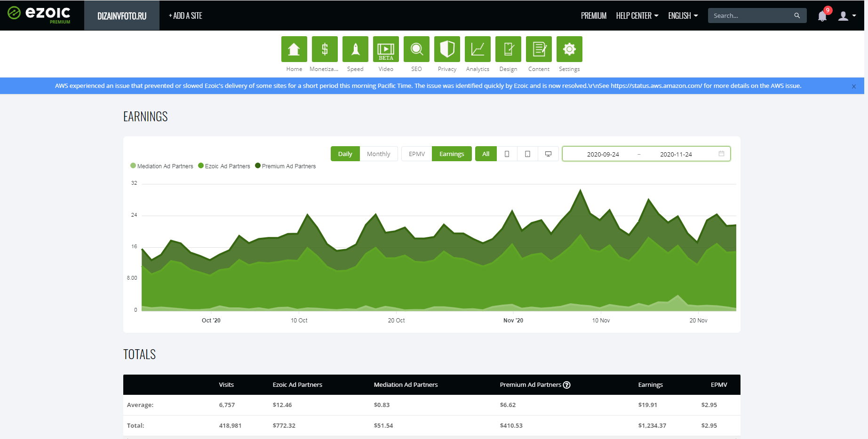This screenshot has height=439, width=868.
Task: Toggle Premium Ad Partners legend swatch
Action: [x=258, y=166]
